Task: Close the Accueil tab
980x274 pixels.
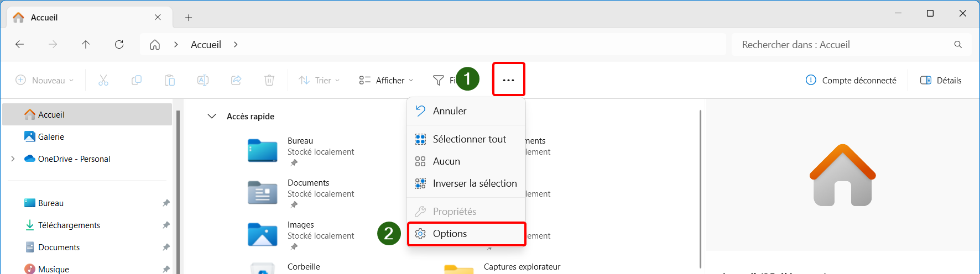Action: (158, 17)
